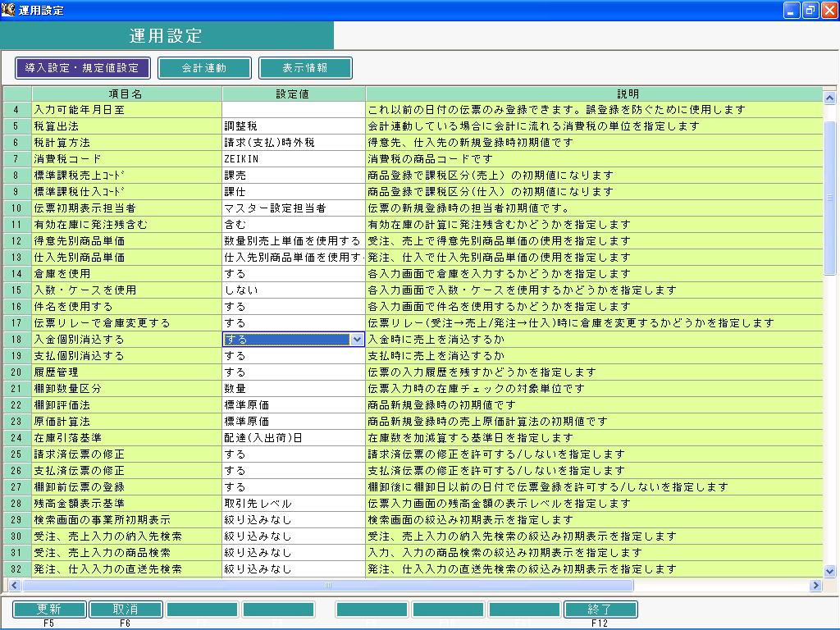Click the 数量 value for 棚卸数量区分
The height and width of the screenshot is (630, 840).
click(x=294, y=389)
